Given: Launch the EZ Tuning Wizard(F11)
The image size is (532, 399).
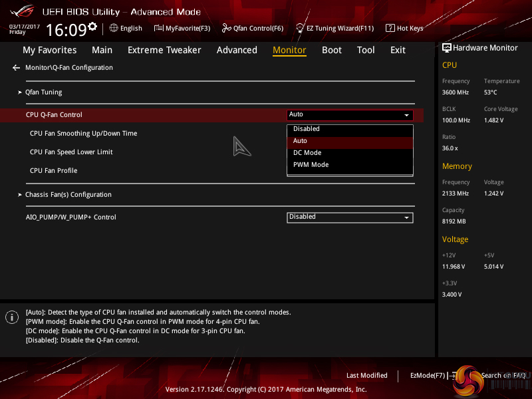Looking at the screenshot, I should coord(334,28).
